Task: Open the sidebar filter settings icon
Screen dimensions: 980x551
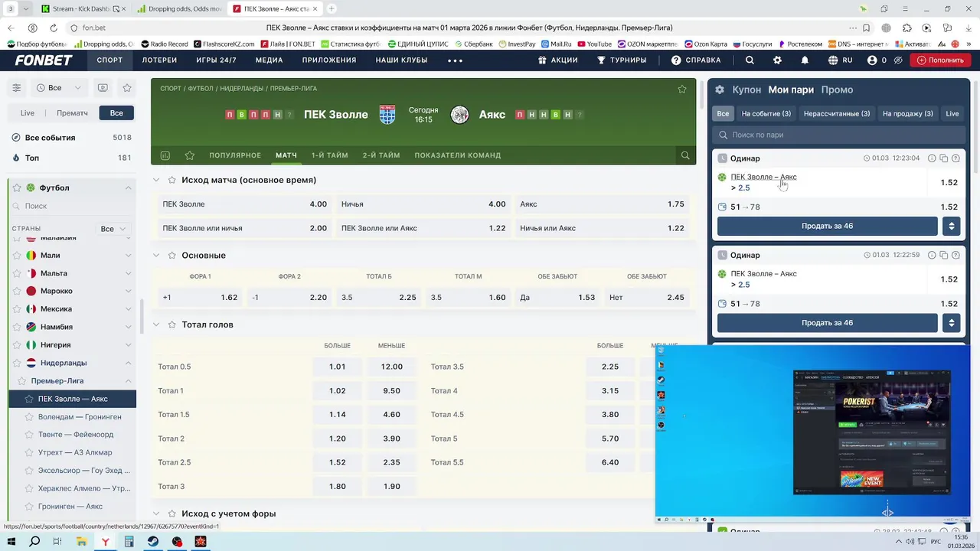Action: [16, 88]
